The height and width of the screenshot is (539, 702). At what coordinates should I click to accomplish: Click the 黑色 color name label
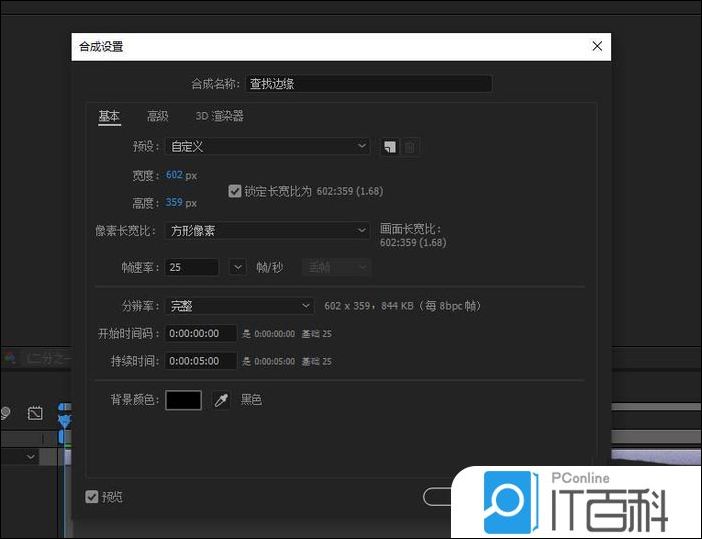(x=251, y=399)
